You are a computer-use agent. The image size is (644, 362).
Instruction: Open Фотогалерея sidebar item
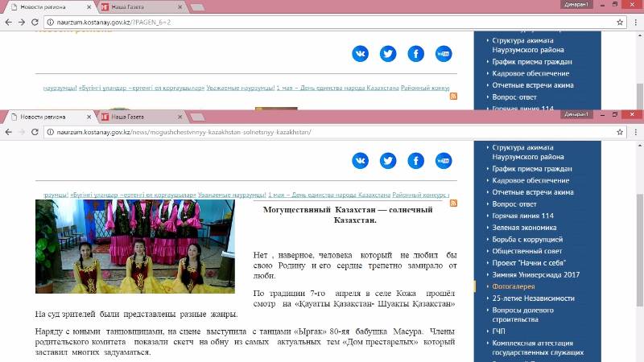514,286
